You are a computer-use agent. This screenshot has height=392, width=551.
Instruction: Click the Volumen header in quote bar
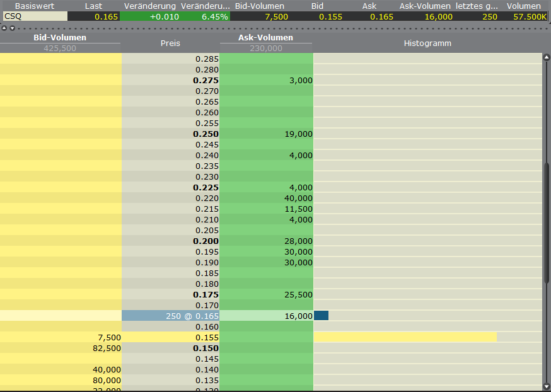[x=523, y=6]
